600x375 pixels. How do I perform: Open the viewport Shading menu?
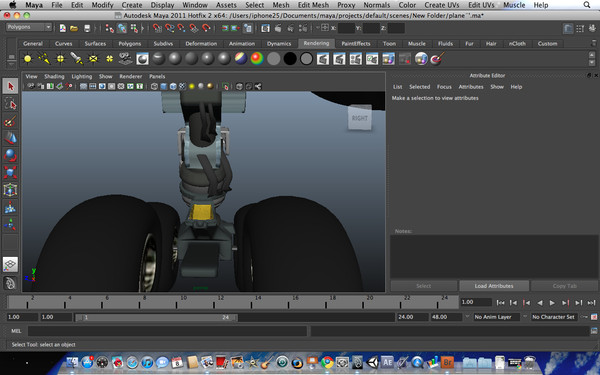54,77
